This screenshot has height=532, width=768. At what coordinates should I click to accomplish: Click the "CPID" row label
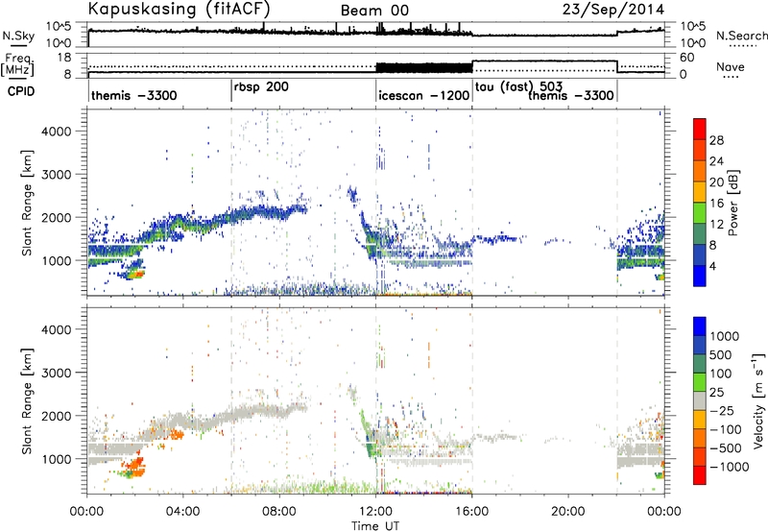[x=21, y=91]
